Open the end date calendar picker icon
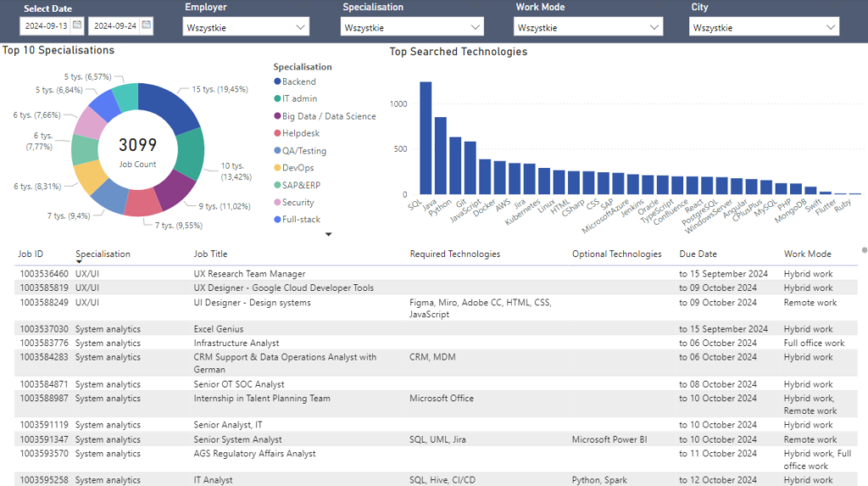The height and width of the screenshot is (486, 868). point(146,25)
